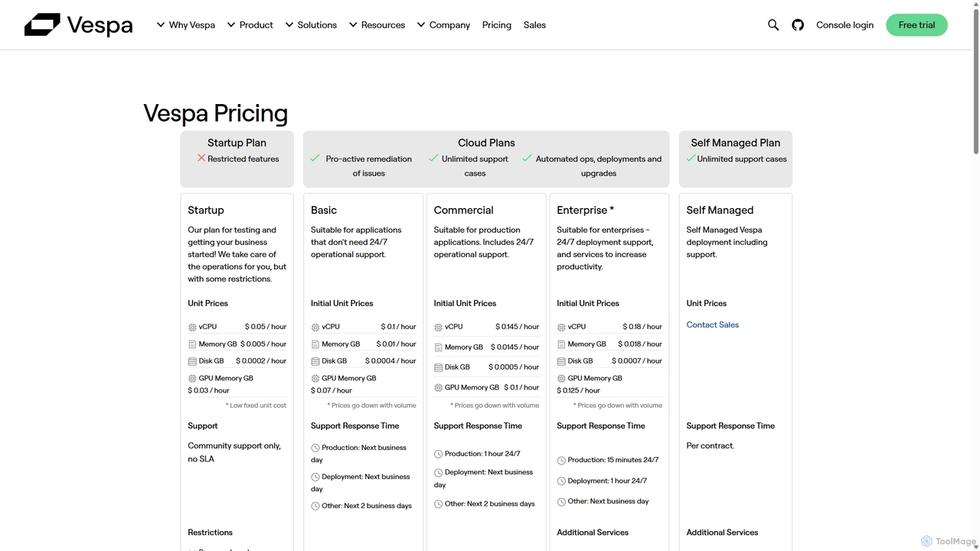Click checkmark beside Unlimited support cases in Cloud Plans
The width and height of the screenshot is (980, 551).
(433, 158)
